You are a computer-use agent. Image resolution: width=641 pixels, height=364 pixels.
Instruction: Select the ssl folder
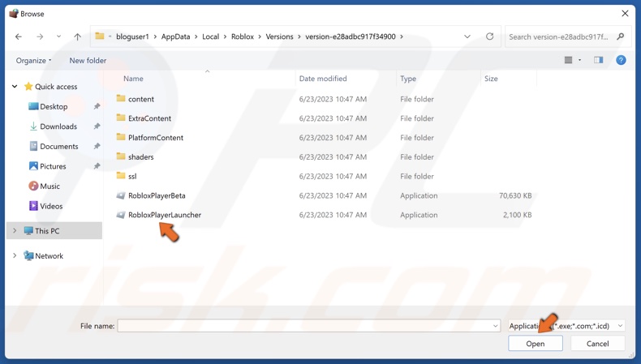point(132,177)
